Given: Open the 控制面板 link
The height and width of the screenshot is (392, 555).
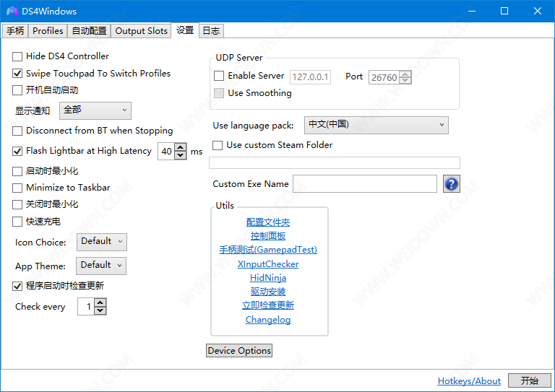Looking at the screenshot, I should pyautogui.click(x=268, y=236).
